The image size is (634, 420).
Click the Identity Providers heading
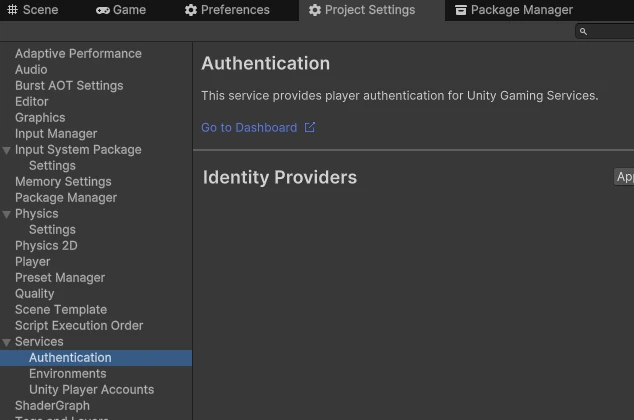point(280,177)
